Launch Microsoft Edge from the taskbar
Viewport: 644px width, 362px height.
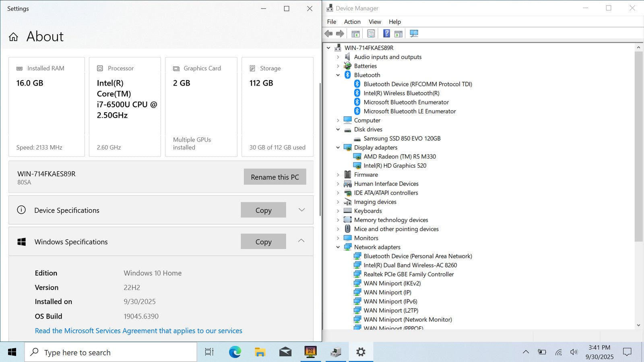[235, 352]
